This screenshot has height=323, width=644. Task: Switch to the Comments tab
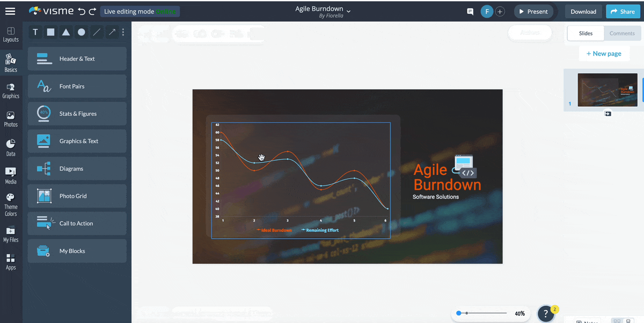(x=622, y=33)
